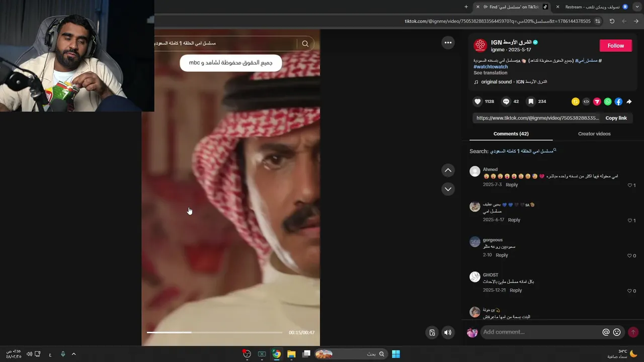The width and height of the screenshot is (644, 362).
Task: Like the 2025-6-17 comment
Action: (629, 221)
